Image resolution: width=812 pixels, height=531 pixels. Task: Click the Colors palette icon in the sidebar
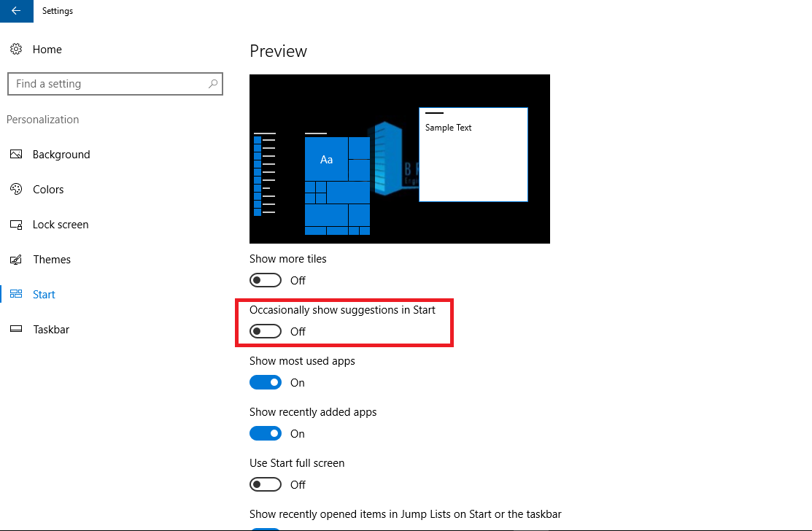(x=16, y=190)
